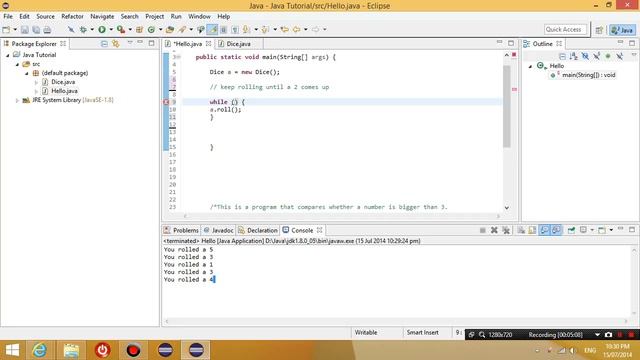Select Hello.java in Package Explorer
The image size is (640, 360).
click(x=64, y=91)
